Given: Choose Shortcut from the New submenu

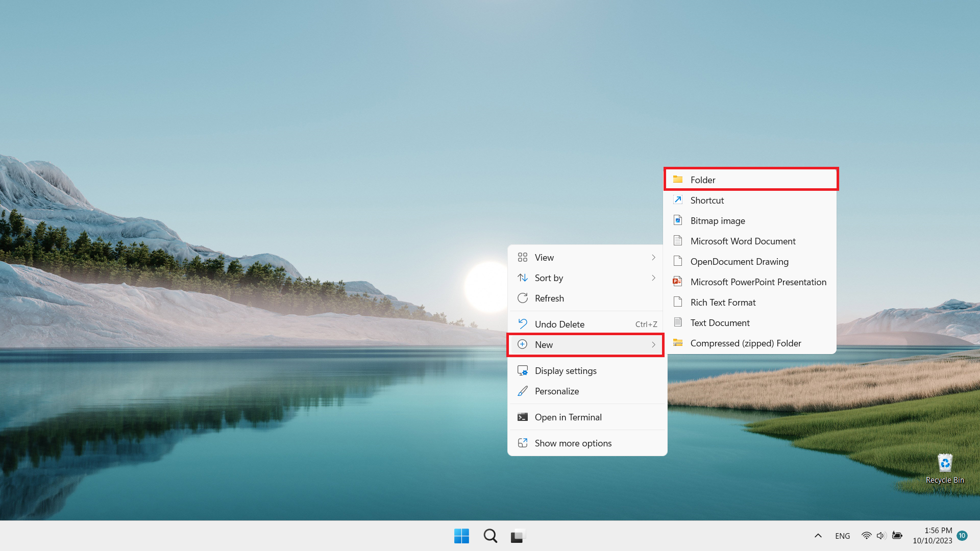Looking at the screenshot, I should click(x=751, y=200).
